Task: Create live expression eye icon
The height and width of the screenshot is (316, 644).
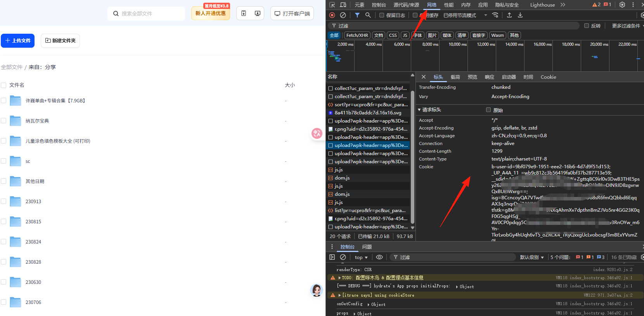Action: 379,257
